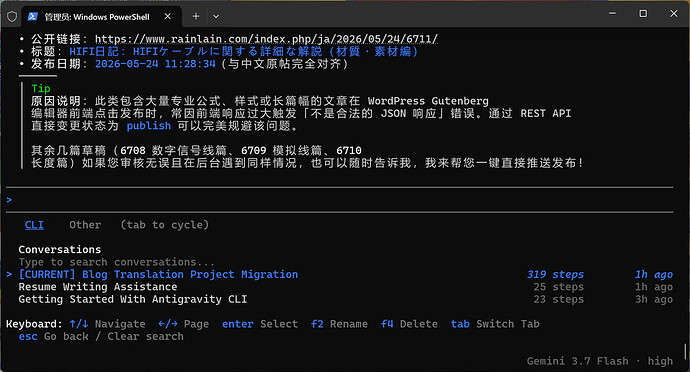Viewport: 690px width, 372px height.
Task: Open a new tab with the plus button
Action: (x=196, y=16)
